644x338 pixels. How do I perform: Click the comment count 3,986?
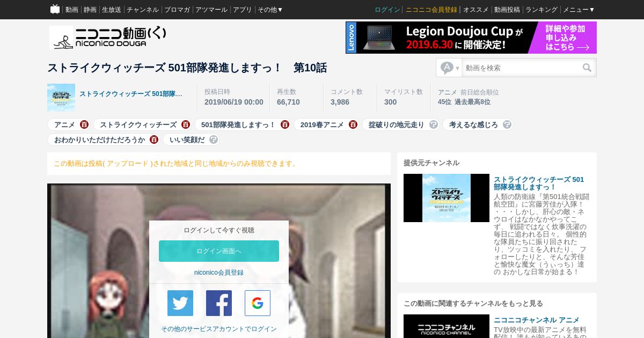tap(340, 102)
